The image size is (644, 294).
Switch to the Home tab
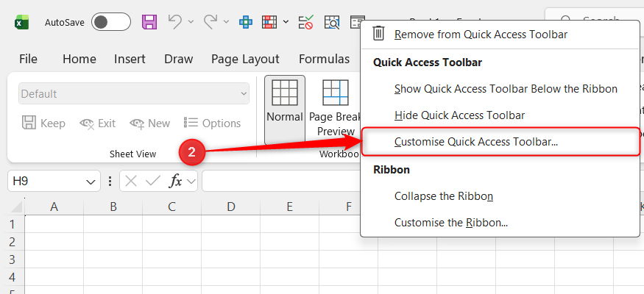pos(79,59)
